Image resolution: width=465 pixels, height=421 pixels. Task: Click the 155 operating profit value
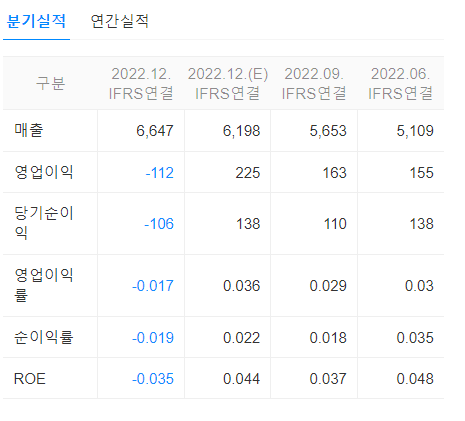[421, 173]
